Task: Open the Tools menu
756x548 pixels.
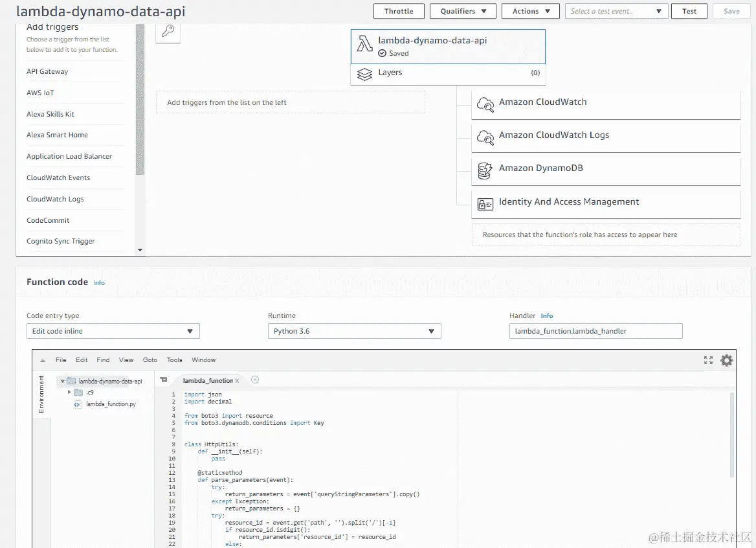Action: 175,360
